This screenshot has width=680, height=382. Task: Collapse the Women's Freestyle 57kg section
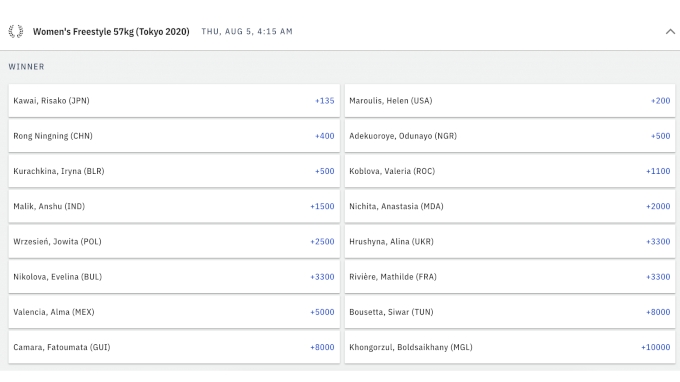tap(670, 32)
